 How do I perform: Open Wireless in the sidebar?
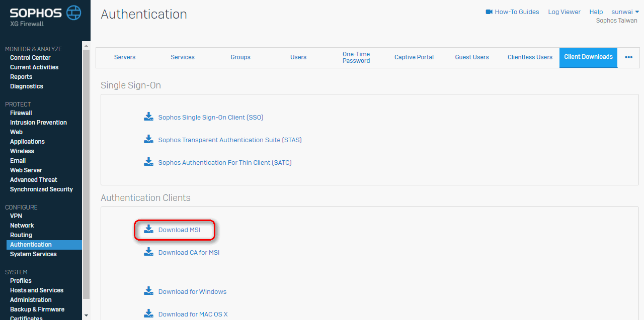[22, 151]
